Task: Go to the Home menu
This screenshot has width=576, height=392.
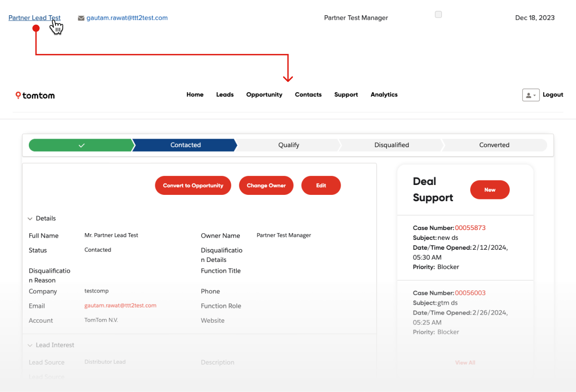Action: pos(195,95)
